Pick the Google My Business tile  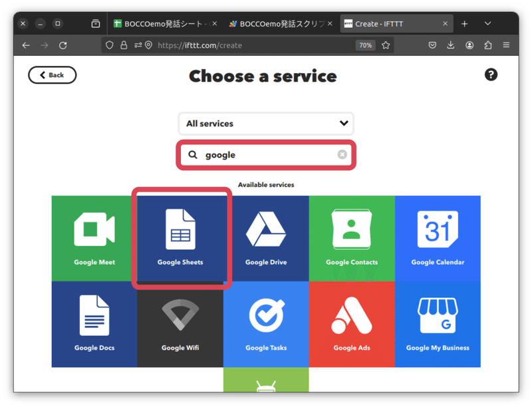[438, 325]
